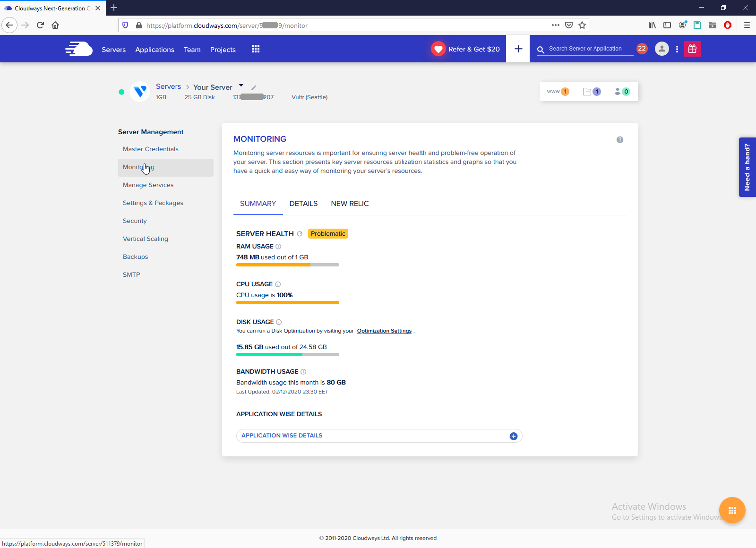
Task: Click the CPU usage progress bar
Action: [x=288, y=303]
